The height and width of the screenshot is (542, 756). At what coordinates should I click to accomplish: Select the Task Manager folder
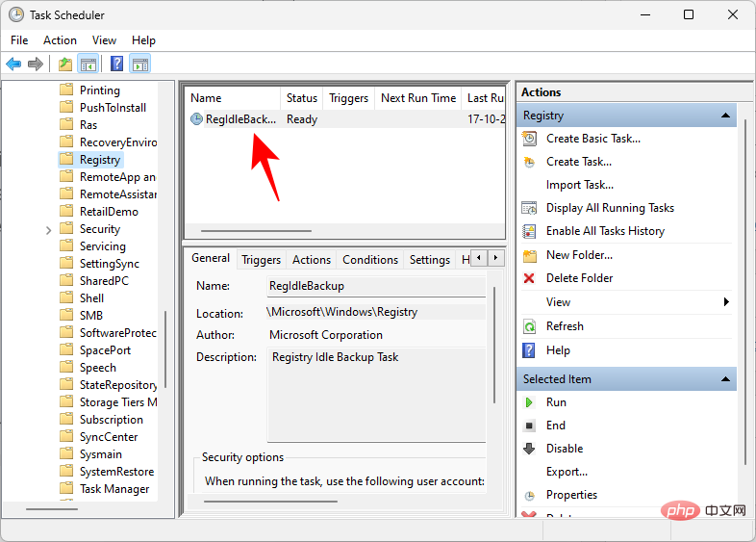point(114,489)
